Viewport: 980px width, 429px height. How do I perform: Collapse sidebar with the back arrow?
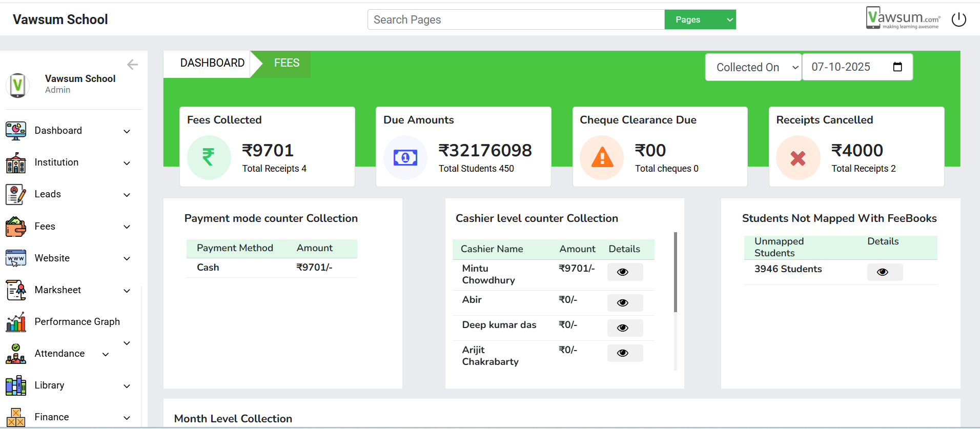point(132,65)
